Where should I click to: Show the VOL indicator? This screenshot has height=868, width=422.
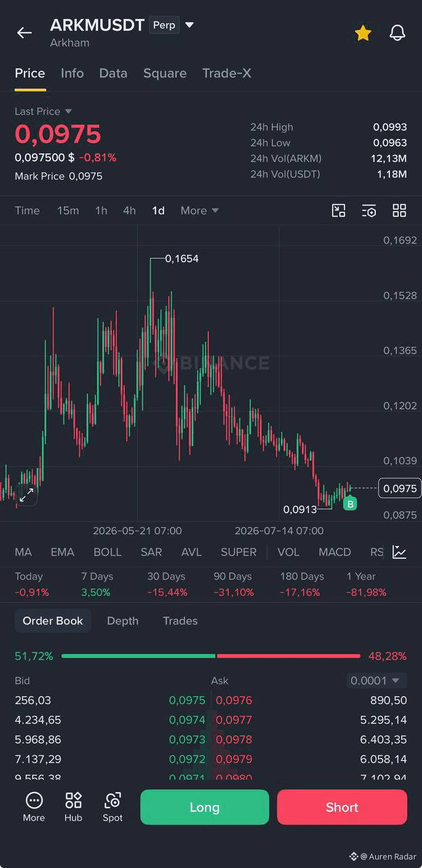pos(288,552)
